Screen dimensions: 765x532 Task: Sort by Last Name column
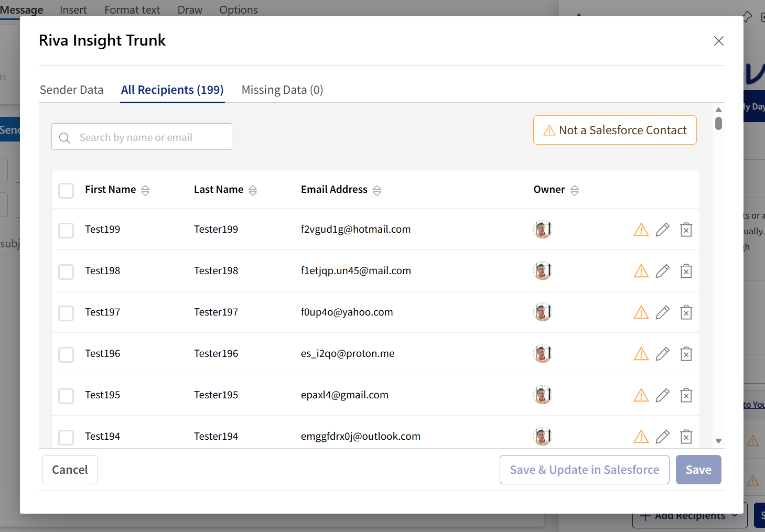(x=253, y=190)
